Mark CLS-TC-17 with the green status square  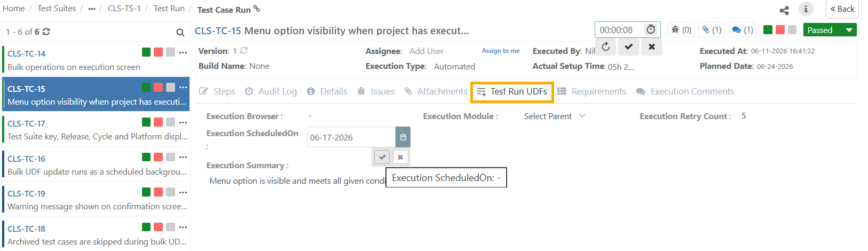coord(146,122)
